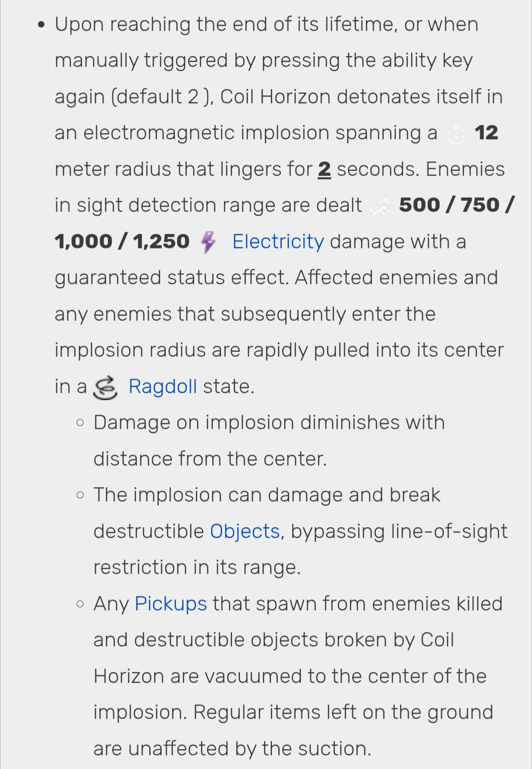
Task: Tap the strength icon before 500
Action: pos(381,206)
